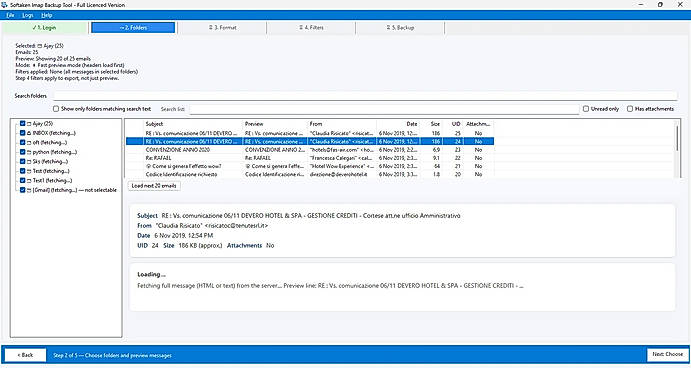This screenshot has width=691, height=368.
Task: Open the Help menu
Action: click(x=47, y=15)
